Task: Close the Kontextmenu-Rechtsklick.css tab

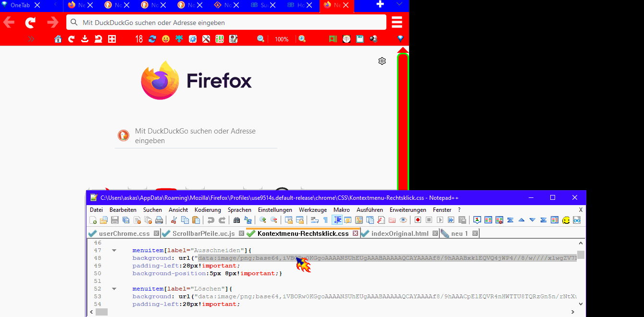Action: pyautogui.click(x=356, y=233)
